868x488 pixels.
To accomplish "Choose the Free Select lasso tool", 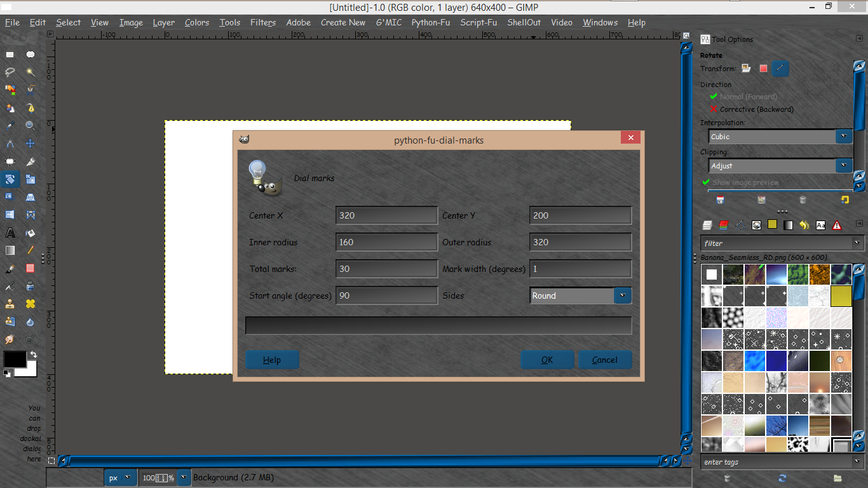I will pos(10,72).
